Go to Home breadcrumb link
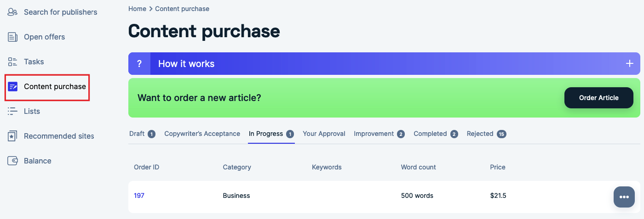This screenshot has height=219, width=644. pos(137,9)
